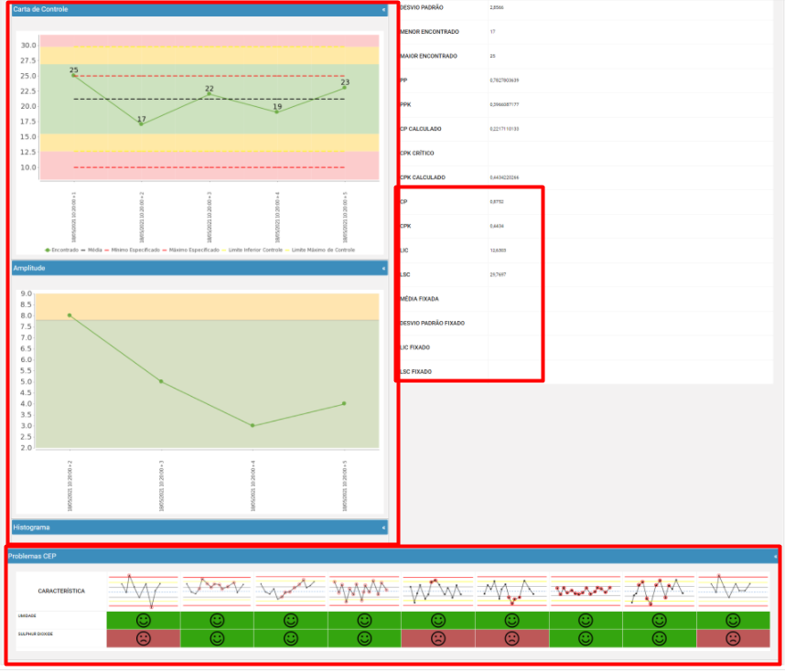Viewport: 785px width, 672px height.
Task: Toggle the Mínimo Especificado legend entry
Action: coord(133,251)
